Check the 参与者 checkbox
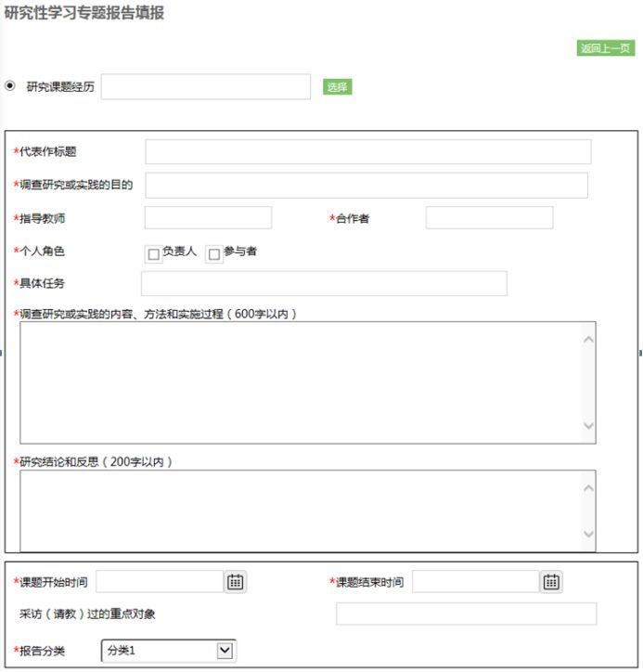This screenshot has height=672, width=643. coord(214,254)
